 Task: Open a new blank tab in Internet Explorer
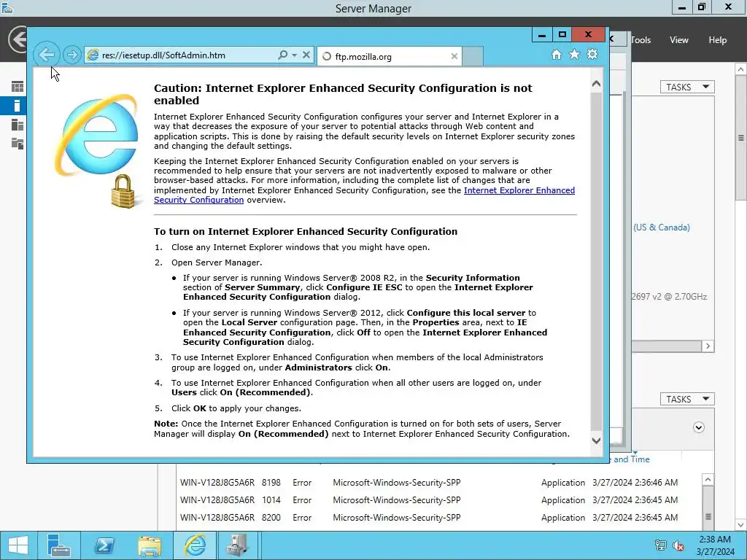[x=473, y=56]
